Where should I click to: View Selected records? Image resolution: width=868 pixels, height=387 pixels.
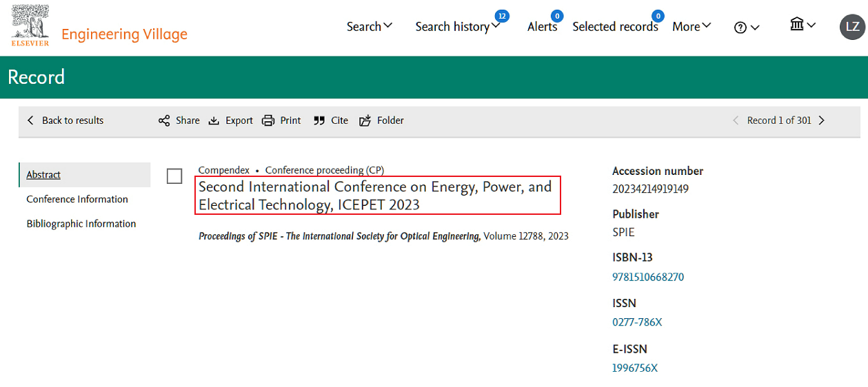coord(615,26)
